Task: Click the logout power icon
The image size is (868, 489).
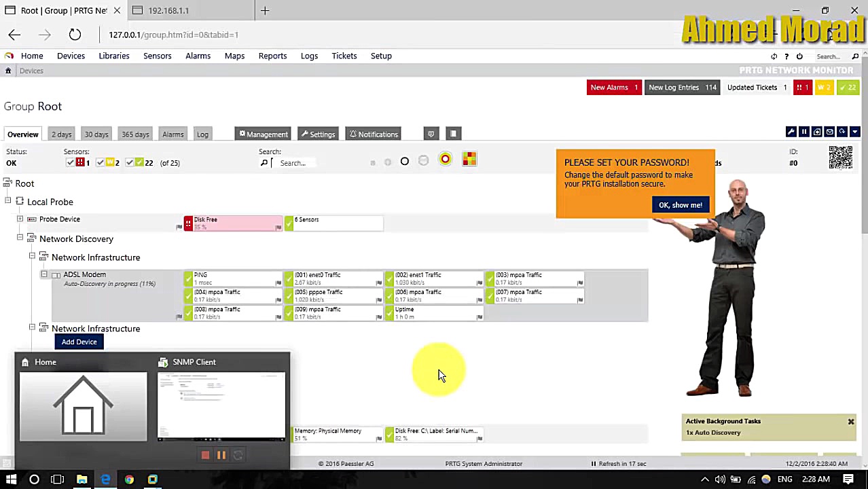Action: coord(799,56)
